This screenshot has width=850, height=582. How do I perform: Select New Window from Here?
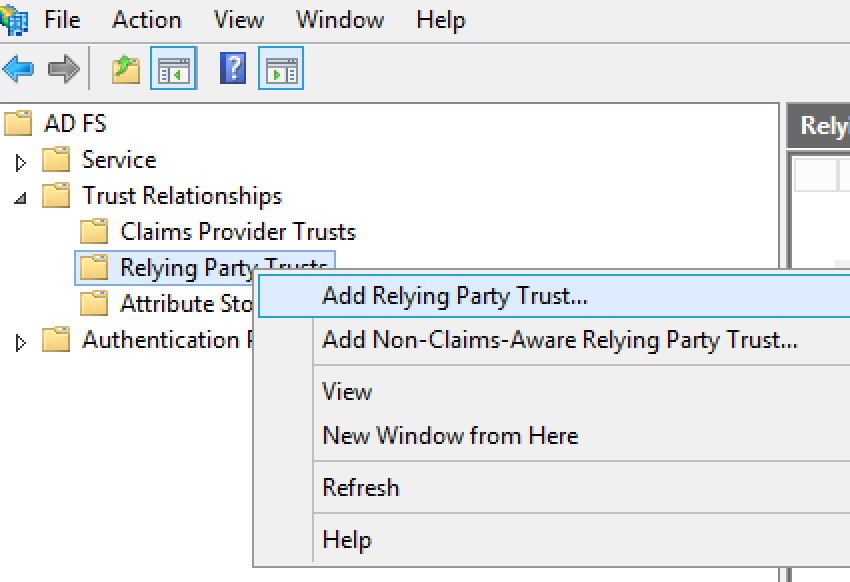[x=450, y=436]
